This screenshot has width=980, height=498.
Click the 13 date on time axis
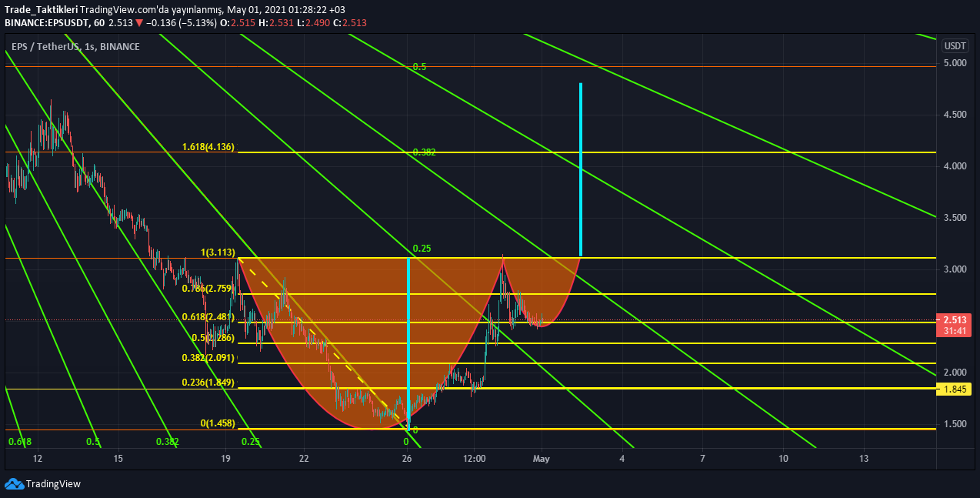864,459
